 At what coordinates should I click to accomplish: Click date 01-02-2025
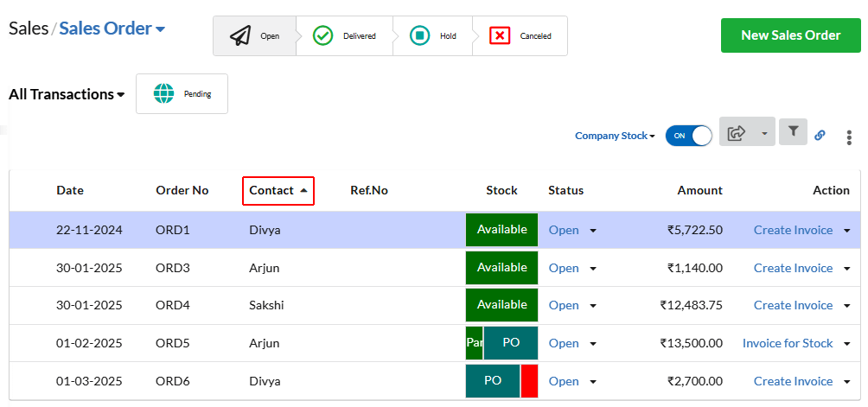point(89,343)
